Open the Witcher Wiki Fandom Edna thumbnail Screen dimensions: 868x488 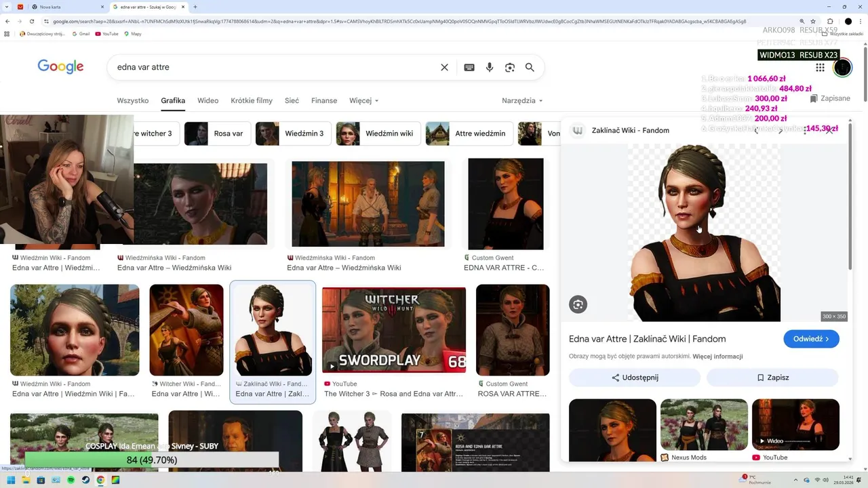186,330
